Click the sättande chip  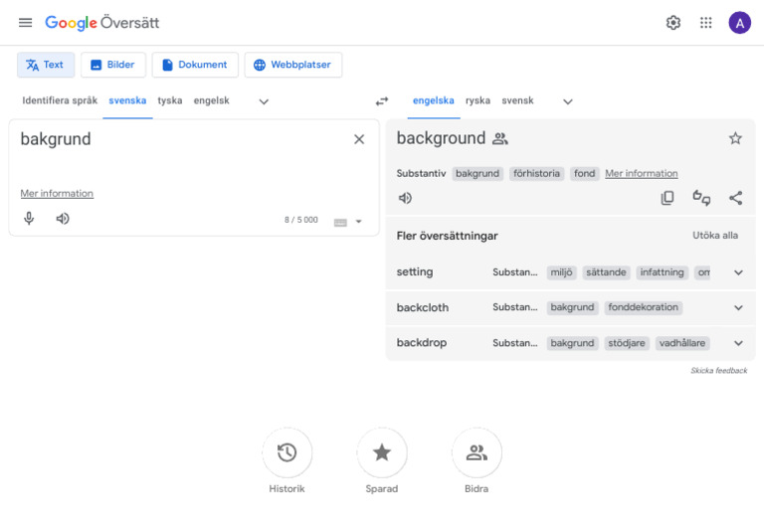pyautogui.click(x=606, y=272)
